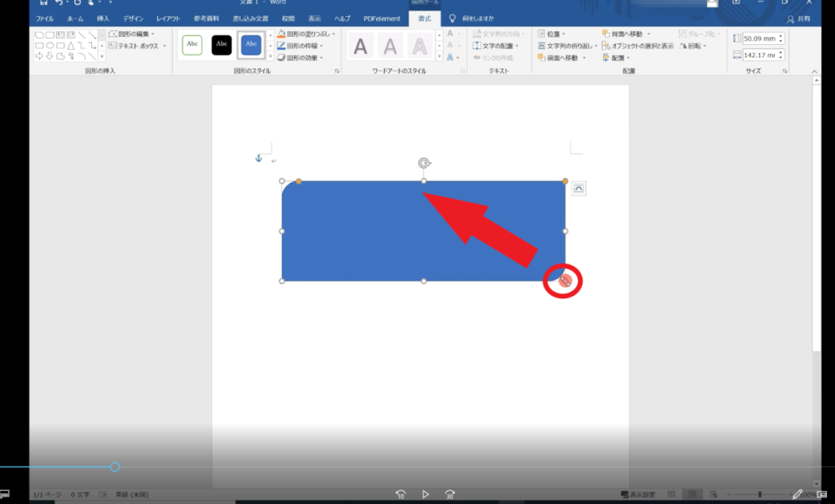The height and width of the screenshot is (504, 835).
Task: Click the shape height input field
Action: point(759,38)
